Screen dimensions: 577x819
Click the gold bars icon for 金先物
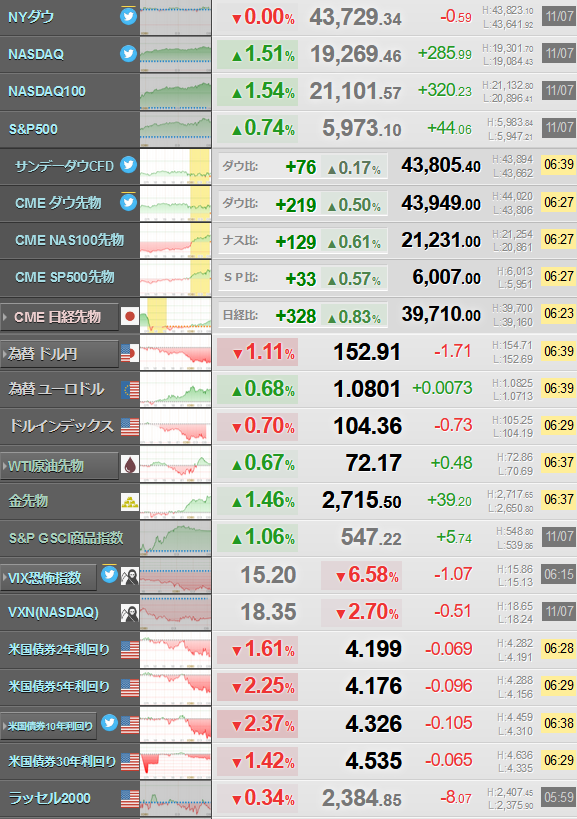(130, 502)
